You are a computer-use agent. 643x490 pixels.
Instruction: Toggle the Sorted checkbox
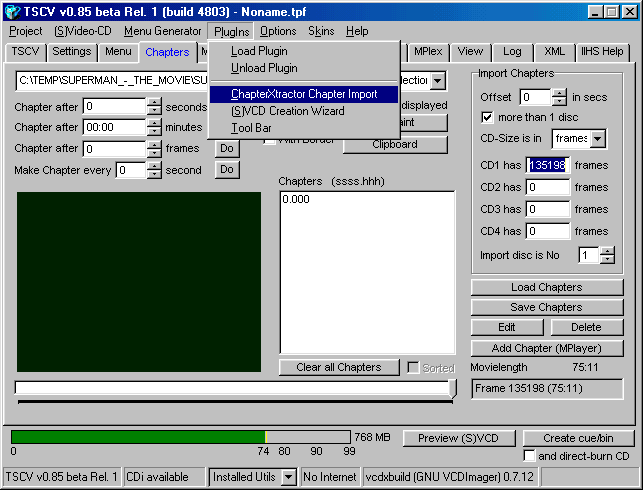(x=414, y=368)
